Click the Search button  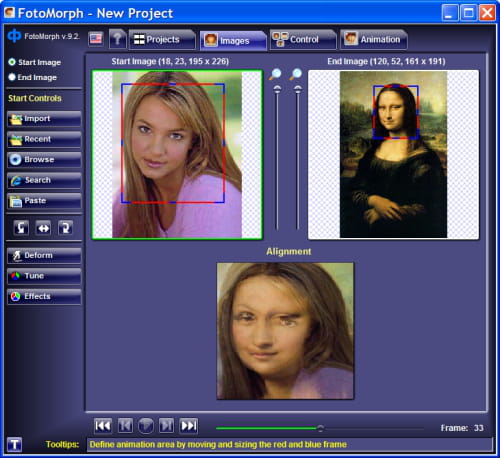coord(44,180)
